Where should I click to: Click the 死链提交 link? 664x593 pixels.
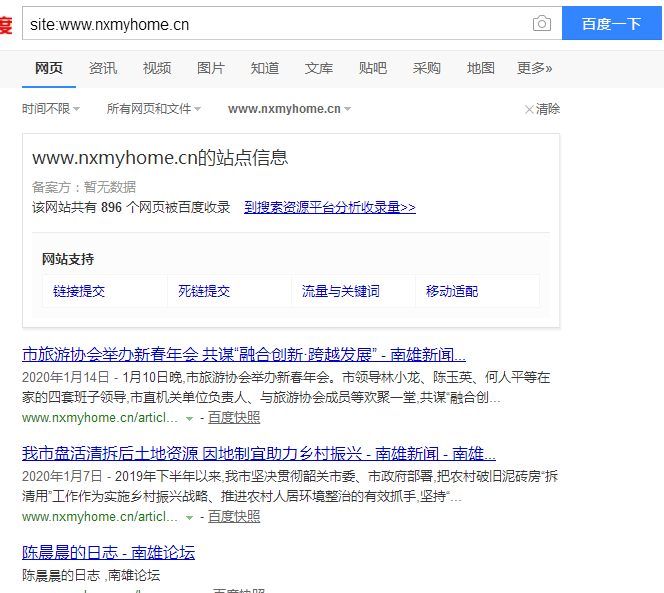coord(204,291)
